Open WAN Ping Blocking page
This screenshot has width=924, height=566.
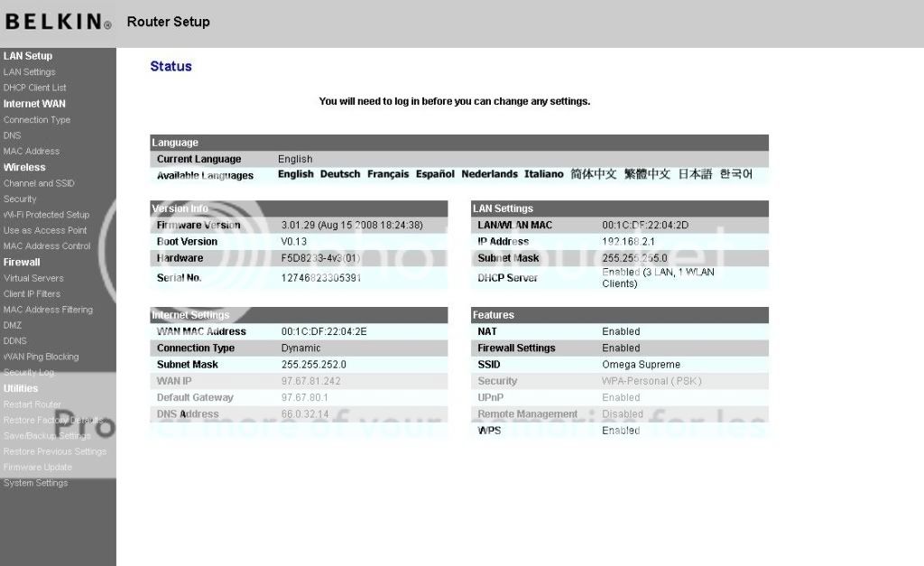coord(41,357)
